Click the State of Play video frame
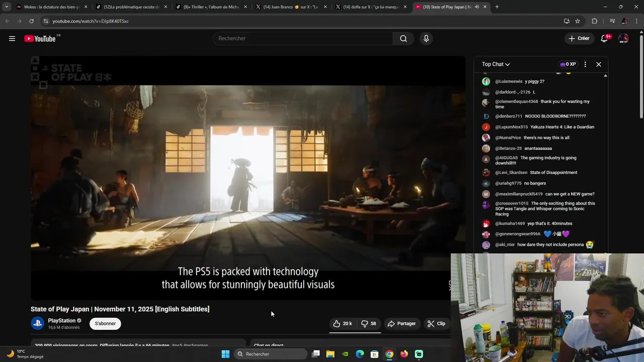Screen dimensions: 644x362 (248, 178)
